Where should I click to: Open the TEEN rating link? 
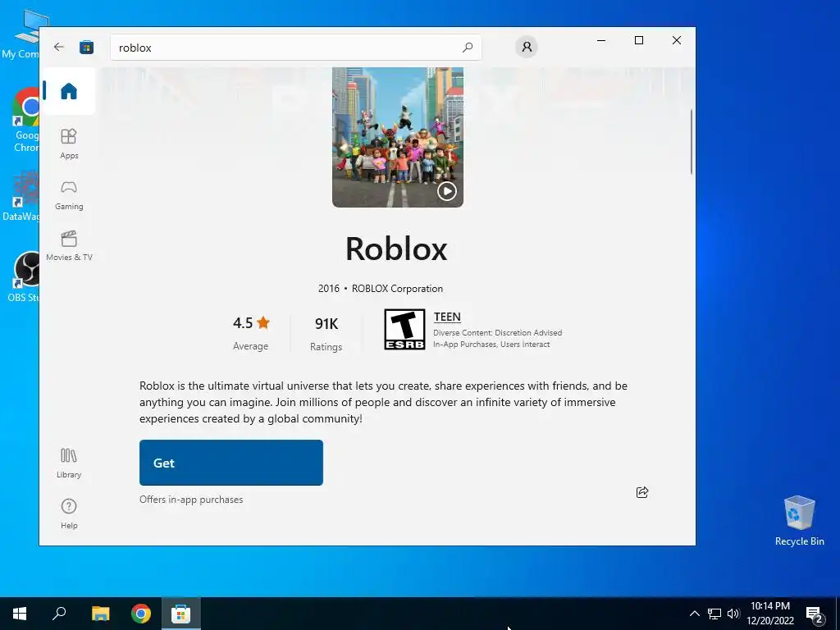point(447,317)
